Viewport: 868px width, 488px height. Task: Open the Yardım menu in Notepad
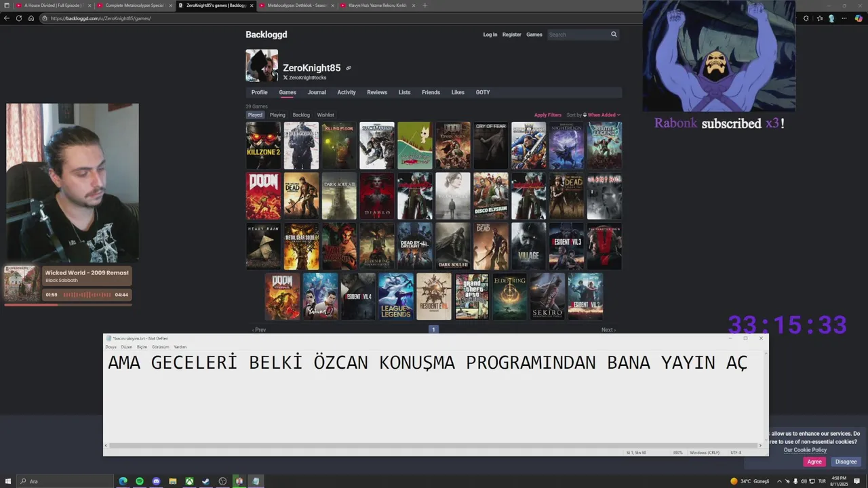coord(180,347)
